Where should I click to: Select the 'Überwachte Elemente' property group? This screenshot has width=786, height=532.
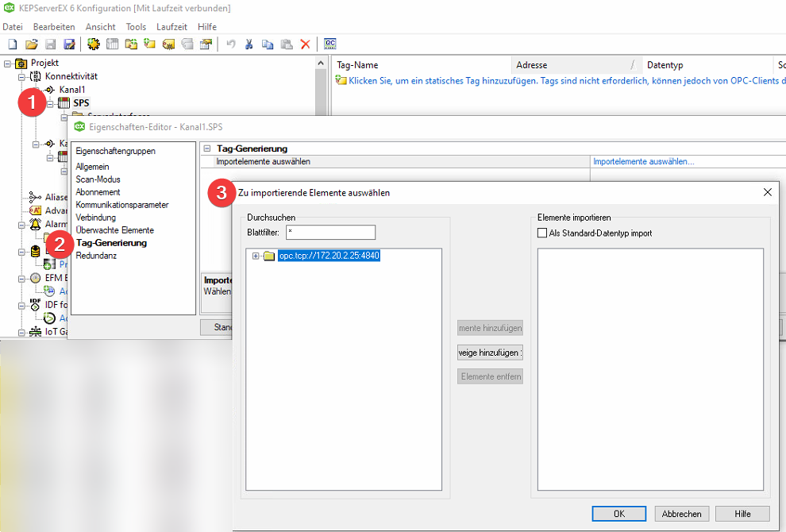(x=115, y=230)
